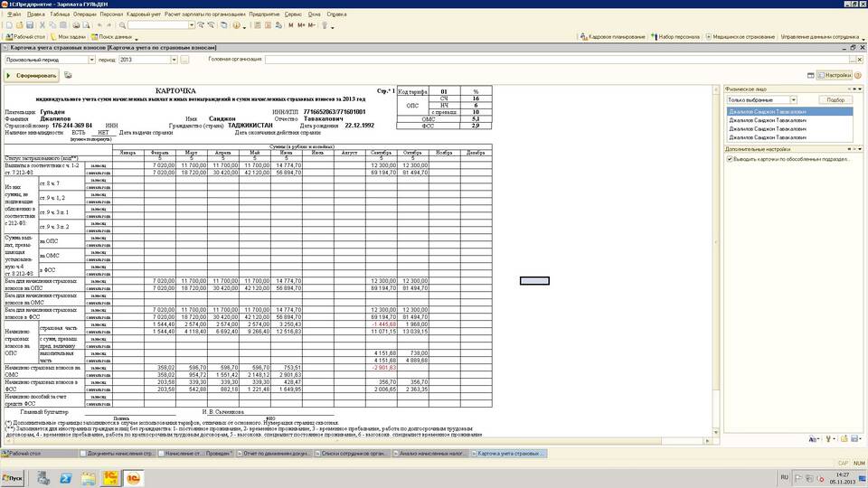The height and width of the screenshot is (488, 868).
Task: Click the Сформировать button
Action: 31,75
